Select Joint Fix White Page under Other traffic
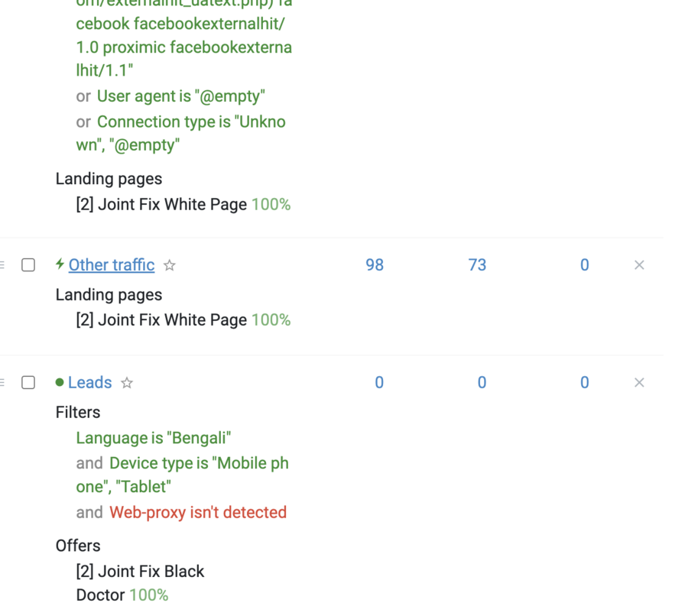 (x=173, y=319)
